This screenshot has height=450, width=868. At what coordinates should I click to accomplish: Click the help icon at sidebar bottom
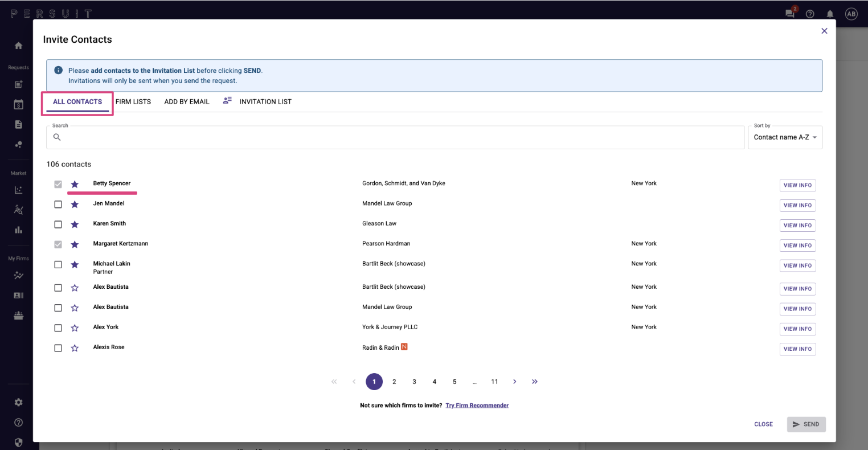(18, 423)
